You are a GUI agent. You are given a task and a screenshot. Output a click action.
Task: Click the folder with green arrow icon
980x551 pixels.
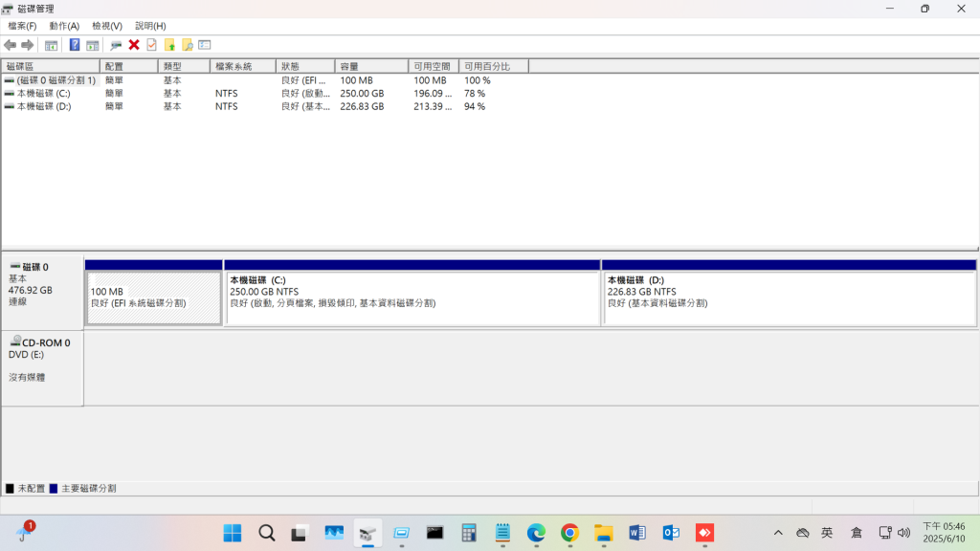point(169,45)
